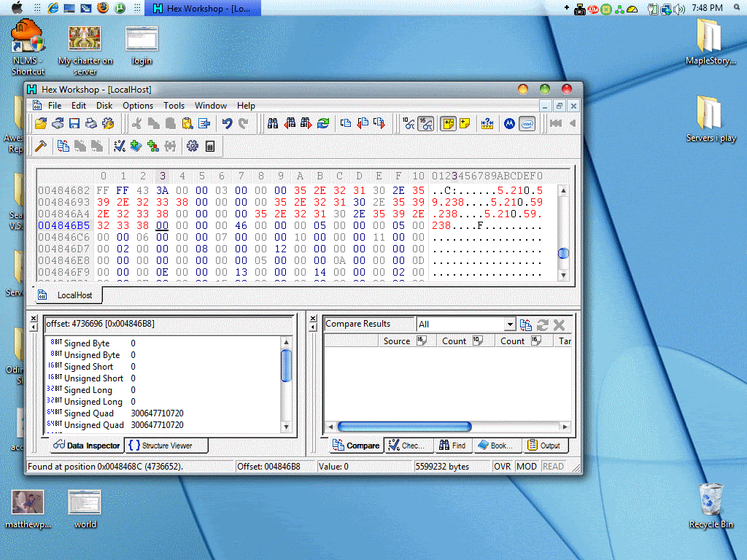Switch to the Output tab
Viewport: 747px width, 560px height.
544,446
